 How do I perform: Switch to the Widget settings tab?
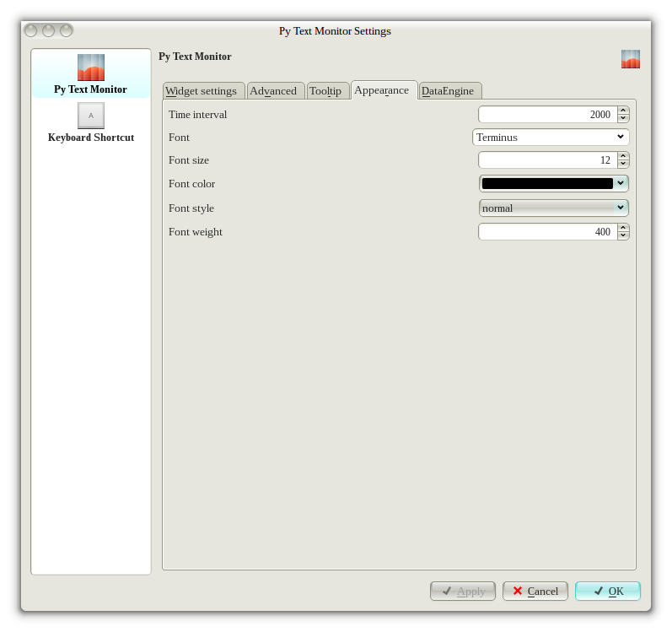point(201,91)
